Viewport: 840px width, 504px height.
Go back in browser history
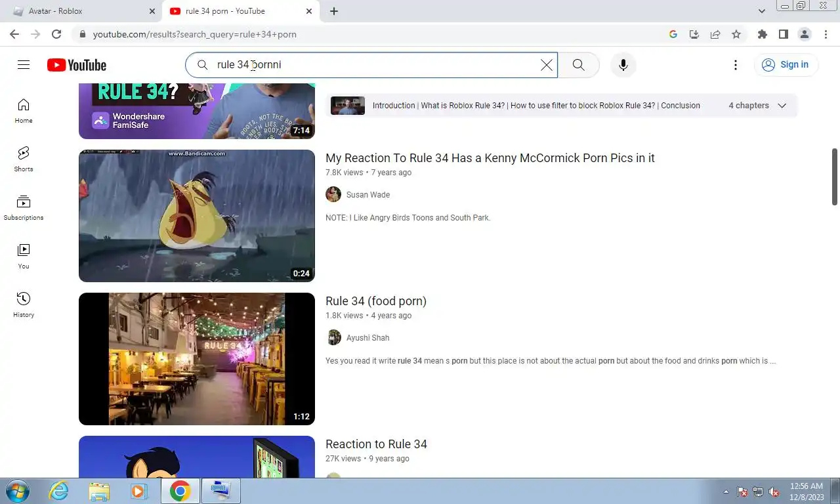click(x=14, y=34)
